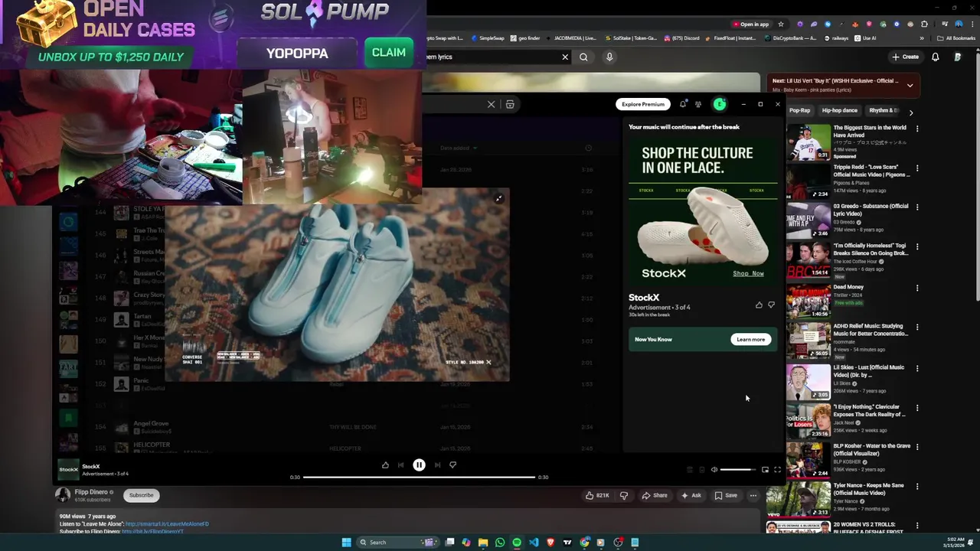Thumbs-down the ad in the Spotify player bar
980x551 pixels.
452,465
